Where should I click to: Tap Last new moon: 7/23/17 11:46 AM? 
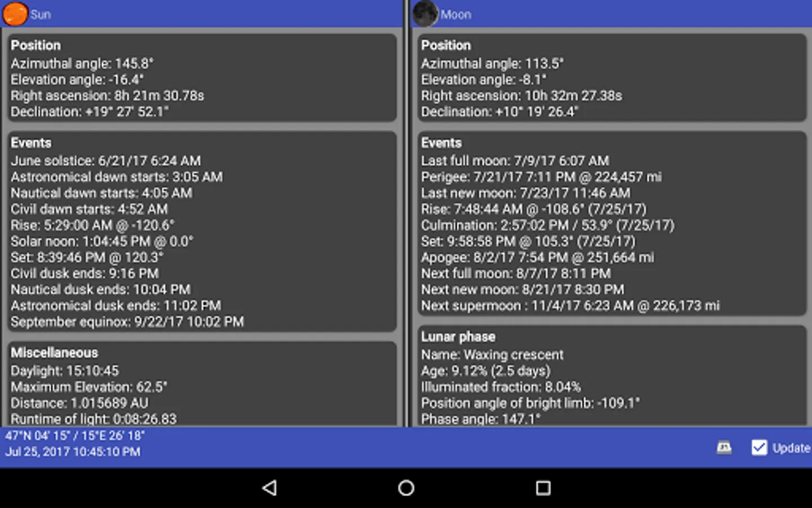pyautogui.click(x=526, y=193)
